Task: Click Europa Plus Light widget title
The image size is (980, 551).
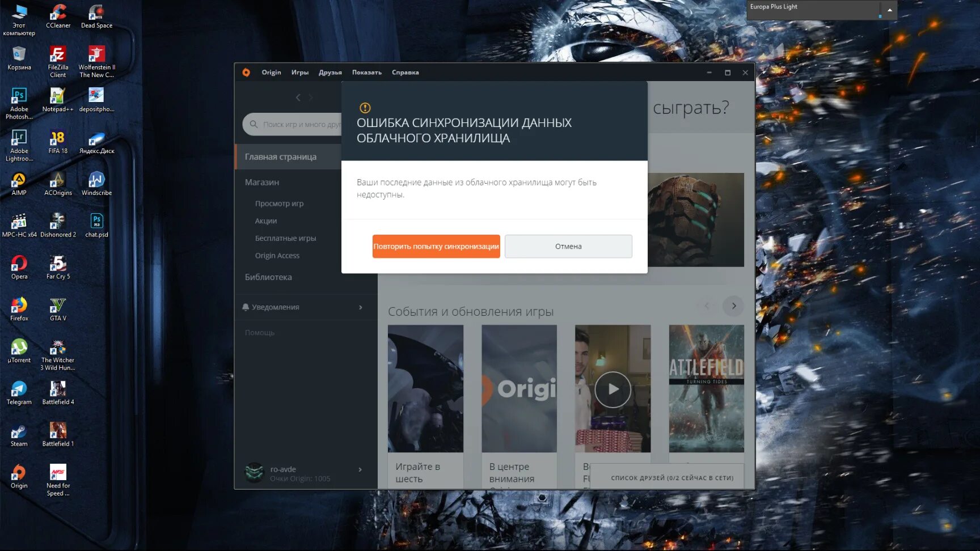Action: click(774, 7)
